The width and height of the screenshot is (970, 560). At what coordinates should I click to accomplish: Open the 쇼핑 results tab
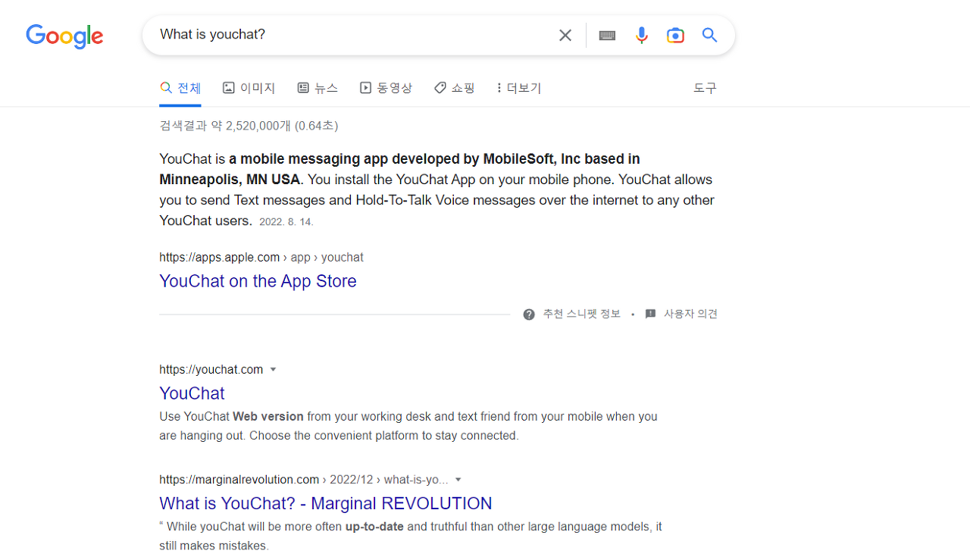454,88
